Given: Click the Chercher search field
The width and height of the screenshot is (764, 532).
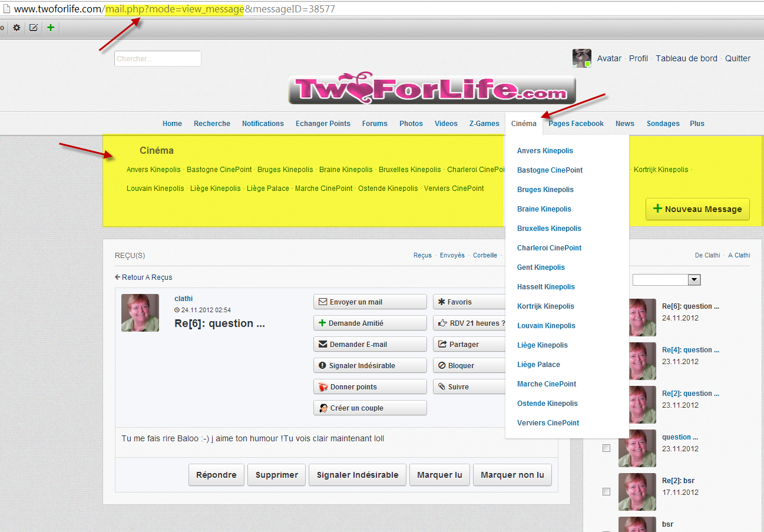Looking at the screenshot, I should 158,59.
